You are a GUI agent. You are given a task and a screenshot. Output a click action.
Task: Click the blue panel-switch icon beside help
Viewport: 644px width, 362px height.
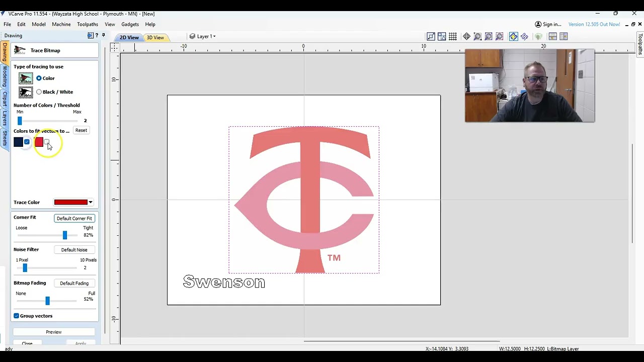click(x=90, y=35)
